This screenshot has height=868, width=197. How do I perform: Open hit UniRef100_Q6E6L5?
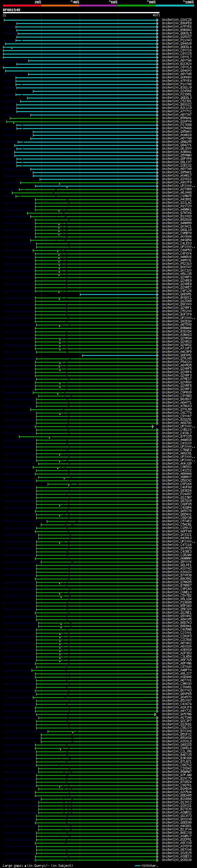click(177, 33)
